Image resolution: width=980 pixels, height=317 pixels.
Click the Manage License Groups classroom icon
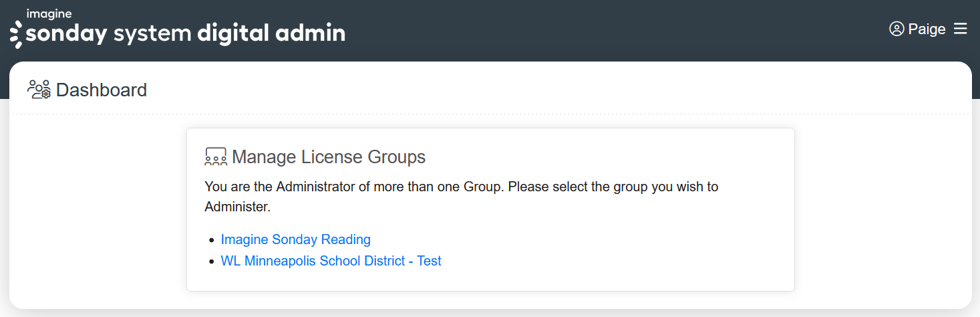(216, 157)
